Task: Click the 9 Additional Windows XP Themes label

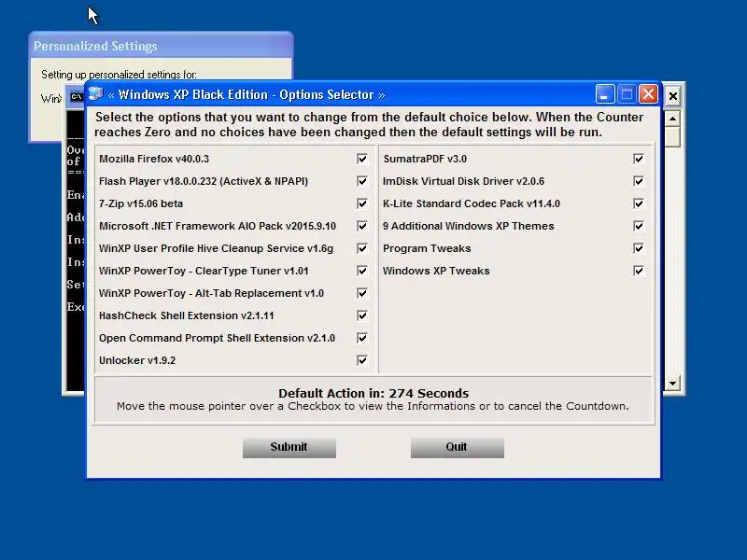Action: tap(469, 226)
